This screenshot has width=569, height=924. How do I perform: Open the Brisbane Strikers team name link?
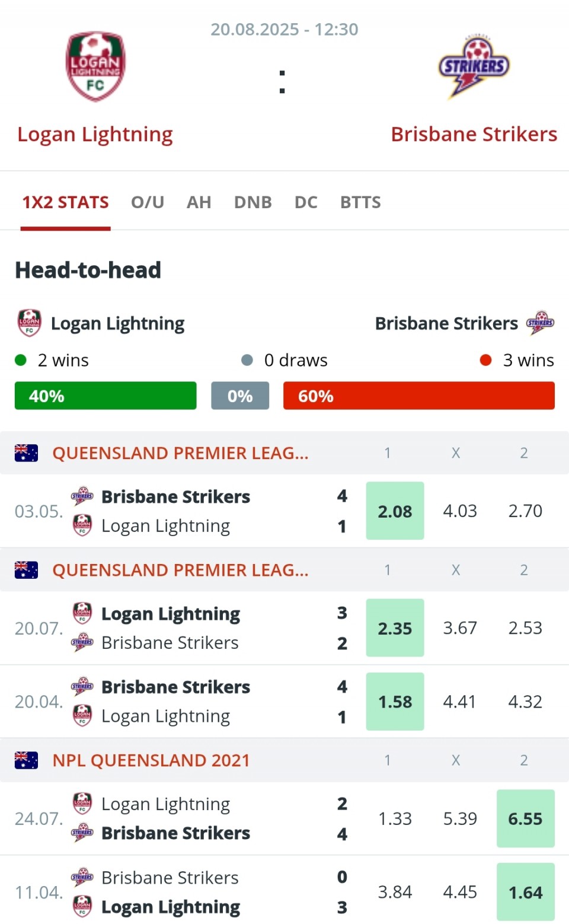pyautogui.click(x=474, y=134)
